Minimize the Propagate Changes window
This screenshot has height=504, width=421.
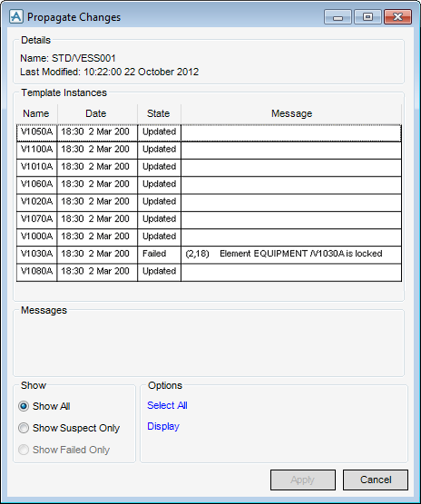point(338,16)
